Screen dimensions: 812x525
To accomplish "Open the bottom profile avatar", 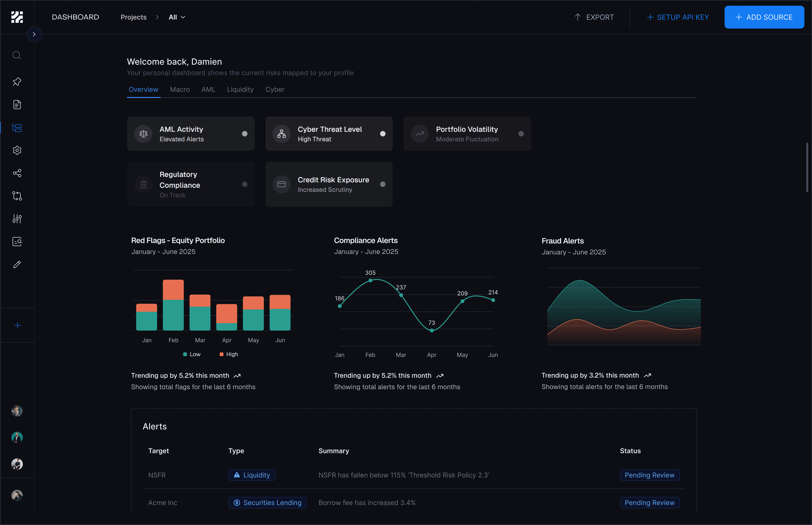I will [x=17, y=495].
